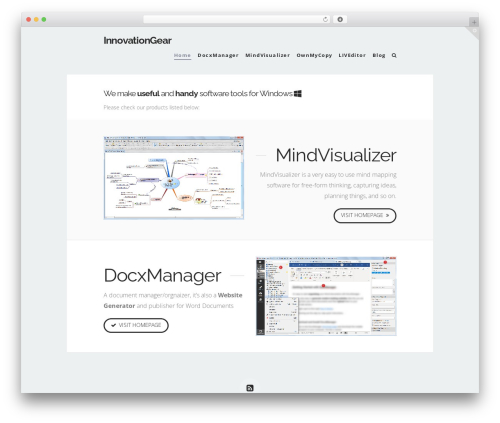Click the InnovationGear site logo
The image size is (500, 423).
(x=137, y=41)
